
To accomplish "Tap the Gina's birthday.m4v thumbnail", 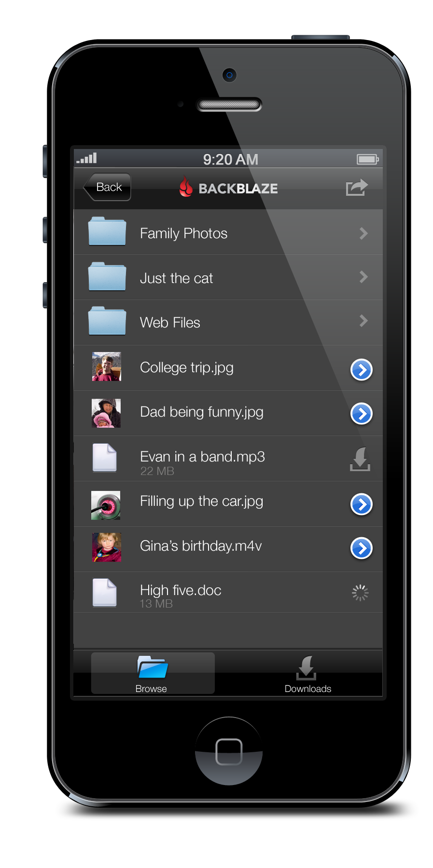I will (107, 547).
